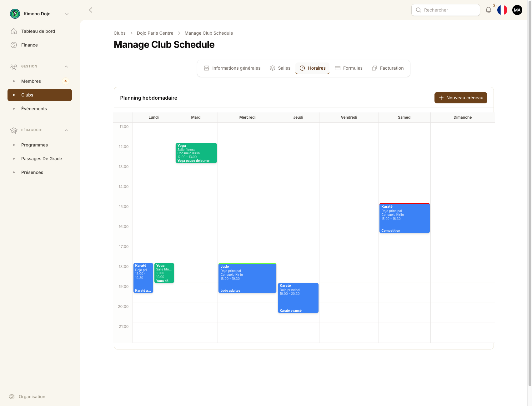
Task: Open Tuesday Yoga pause déjeuner slot
Action: [196, 153]
